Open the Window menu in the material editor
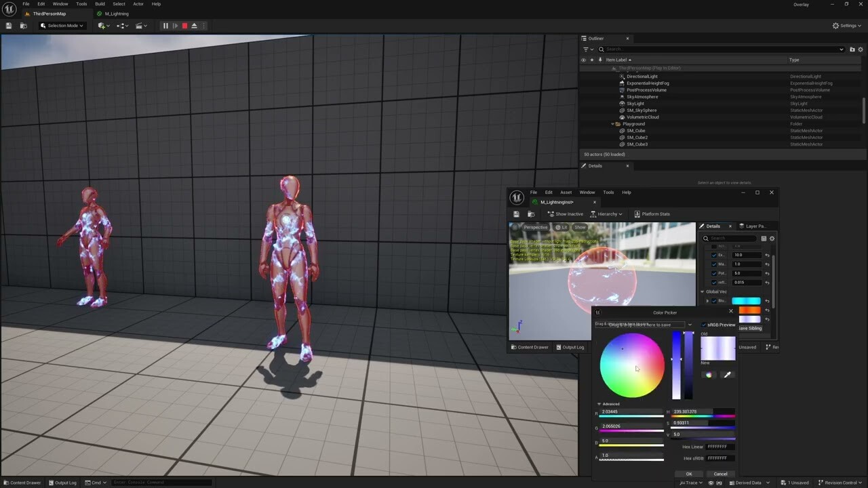Viewport: 868px width, 488px height. 587,192
